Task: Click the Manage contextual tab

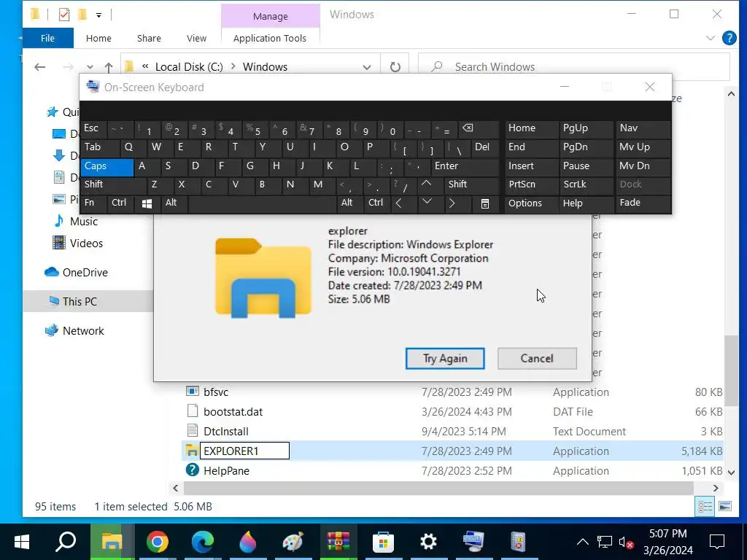Action: (x=270, y=16)
